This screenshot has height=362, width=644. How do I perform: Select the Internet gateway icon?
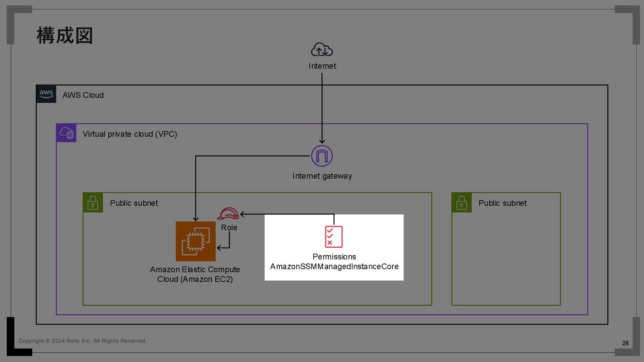click(322, 156)
